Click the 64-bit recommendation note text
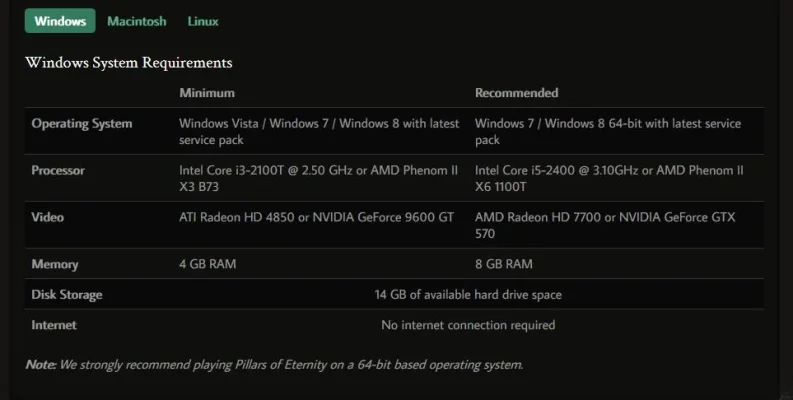 pos(274,365)
